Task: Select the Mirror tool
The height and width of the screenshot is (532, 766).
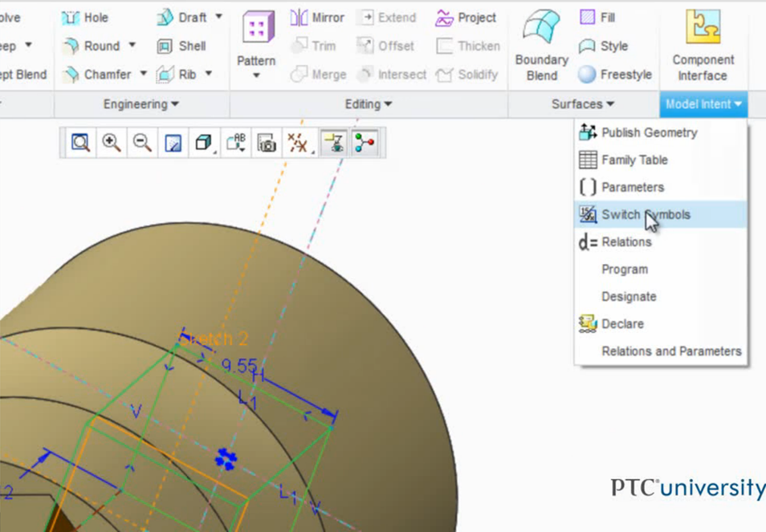Action: [x=317, y=18]
